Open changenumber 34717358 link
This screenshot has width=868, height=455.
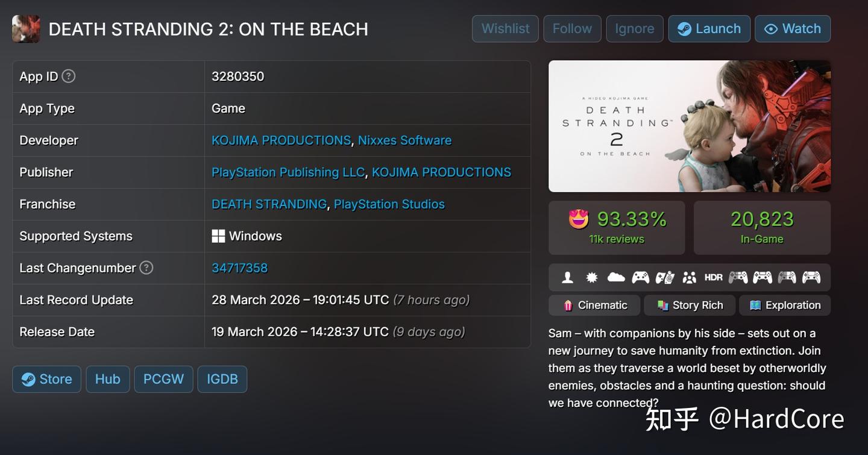(239, 268)
